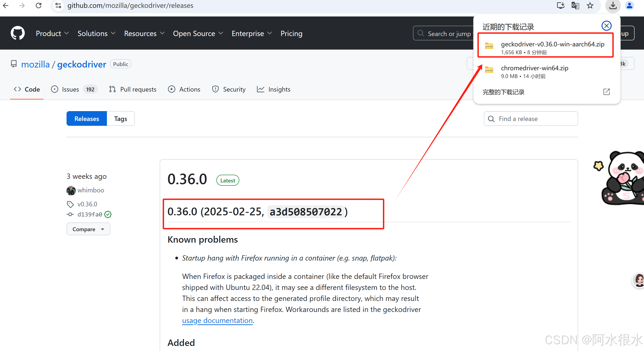Select the Tags button
Screen dimensions: 644x351
[120, 119]
